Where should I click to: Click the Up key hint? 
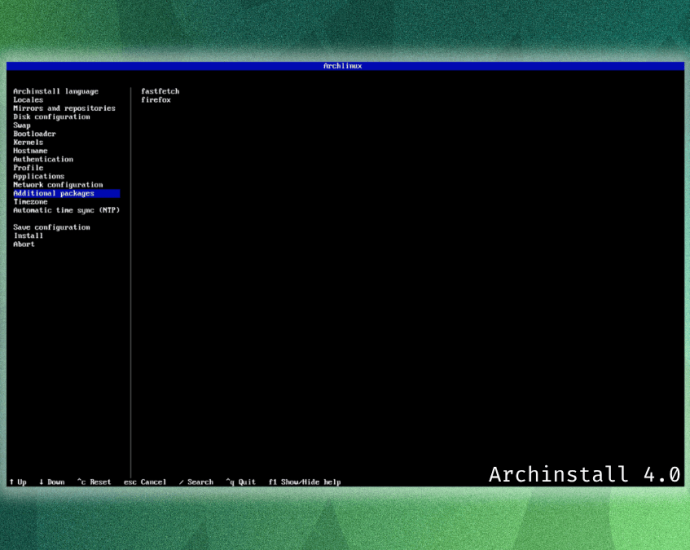click(x=18, y=482)
